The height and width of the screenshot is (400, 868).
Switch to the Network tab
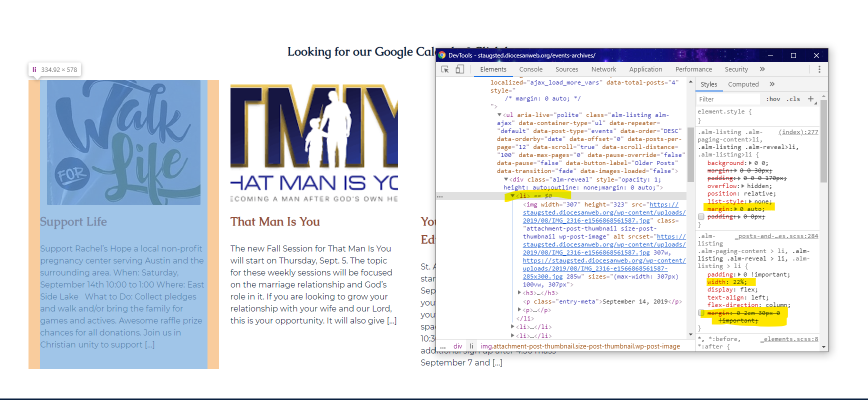(x=603, y=69)
